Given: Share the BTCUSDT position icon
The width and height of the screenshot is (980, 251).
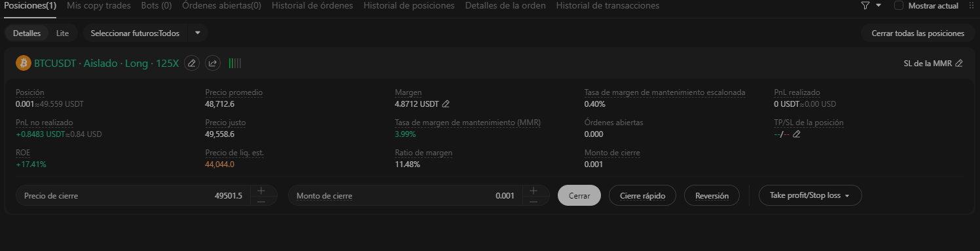Looking at the screenshot, I should coord(213,63).
